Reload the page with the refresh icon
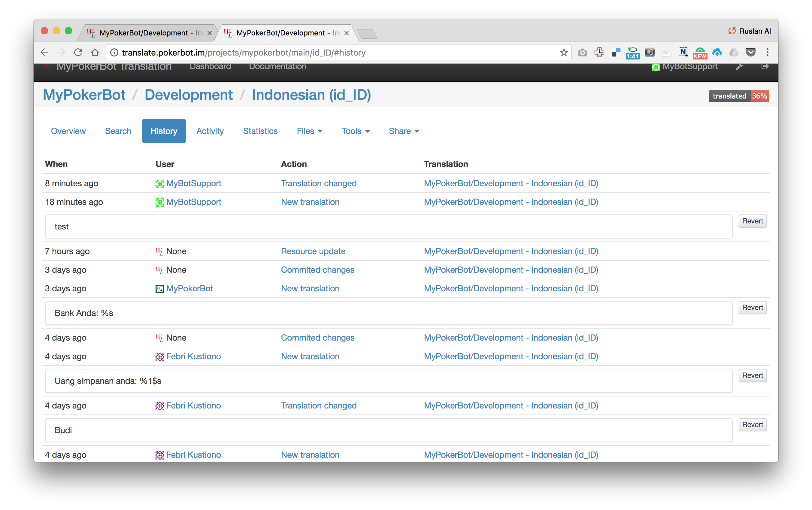812x510 pixels. 78,53
